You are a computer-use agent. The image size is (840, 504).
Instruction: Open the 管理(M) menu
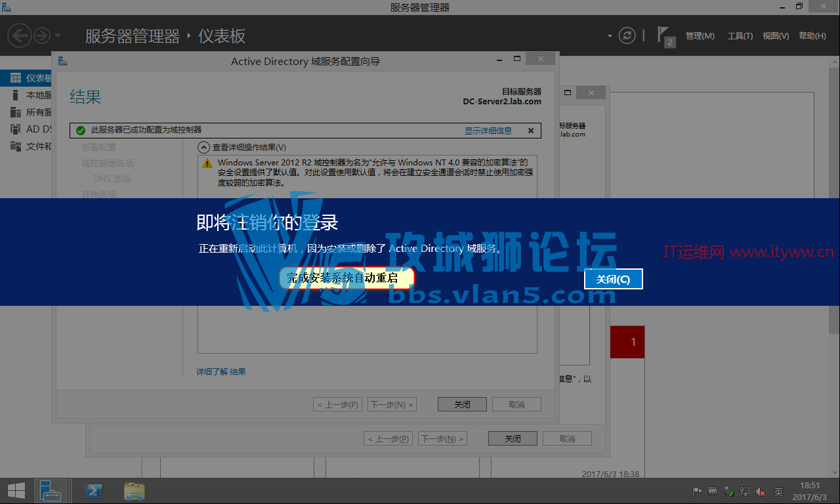(x=700, y=36)
